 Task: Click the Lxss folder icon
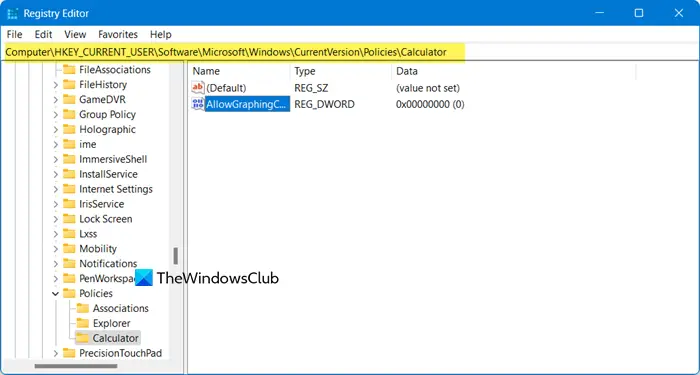tap(69, 234)
